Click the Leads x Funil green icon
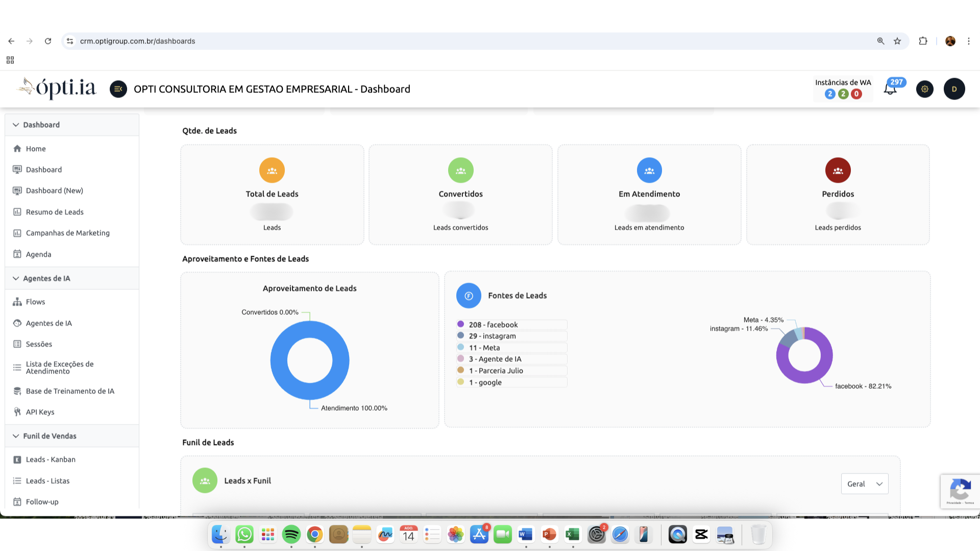Screen dimensions: 980x551 205,481
